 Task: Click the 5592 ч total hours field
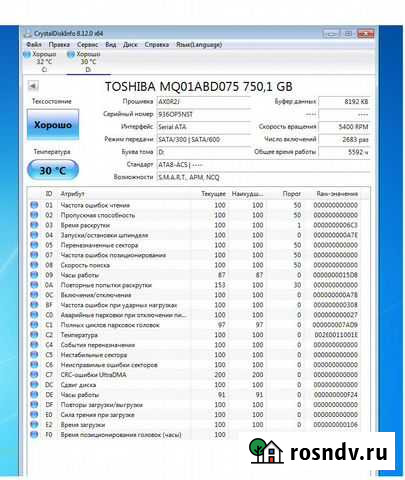coord(344,152)
